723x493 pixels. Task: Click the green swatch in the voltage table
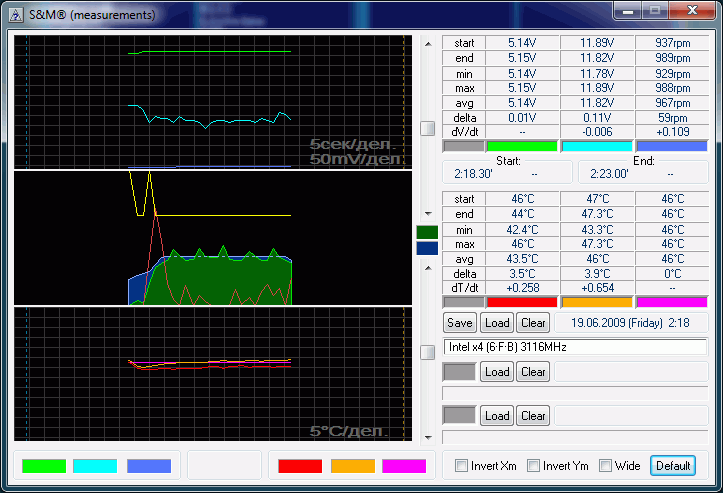(x=522, y=146)
